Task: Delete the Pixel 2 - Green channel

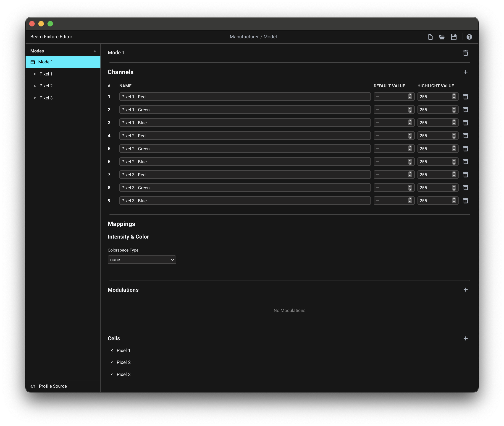Action: tap(466, 148)
